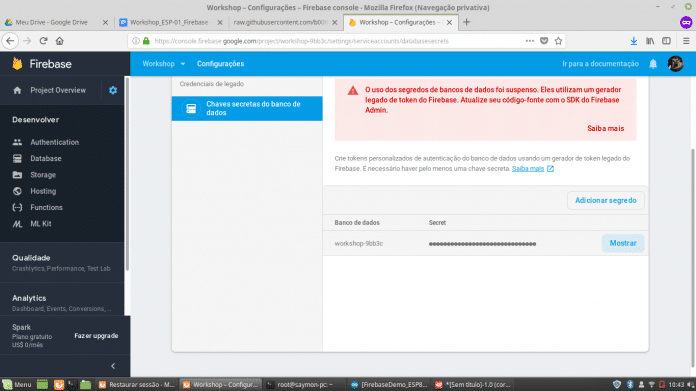
Task: Open the Workshop project dropdown
Action: pyautogui.click(x=163, y=63)
